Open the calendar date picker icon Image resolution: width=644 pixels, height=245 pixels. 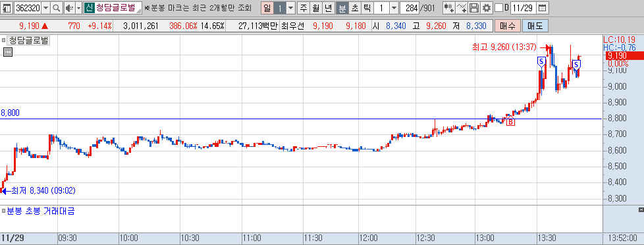coord(542,7)
